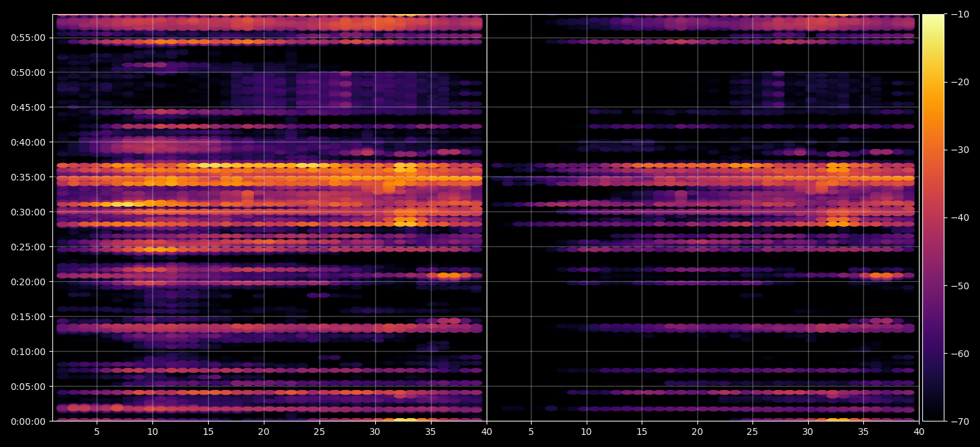Click x-axis label 5 of the left heatmap
The width and height of the screenshot is (980, 447).
click(97, 432)
